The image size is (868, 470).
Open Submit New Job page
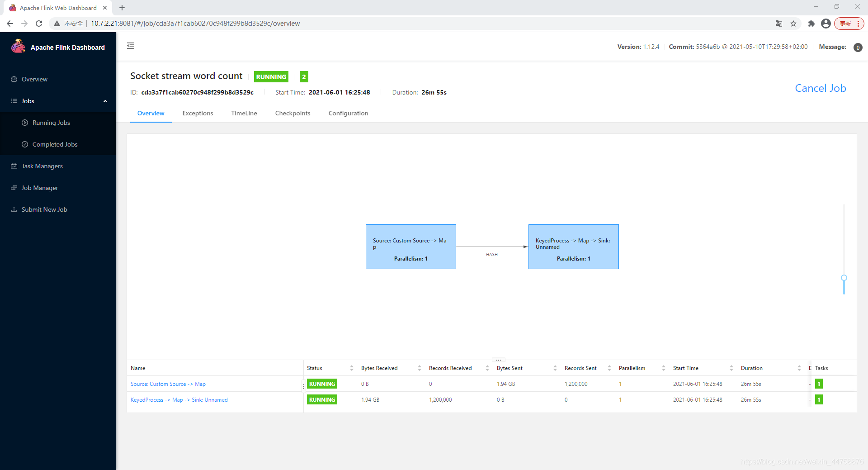(44, 209)
